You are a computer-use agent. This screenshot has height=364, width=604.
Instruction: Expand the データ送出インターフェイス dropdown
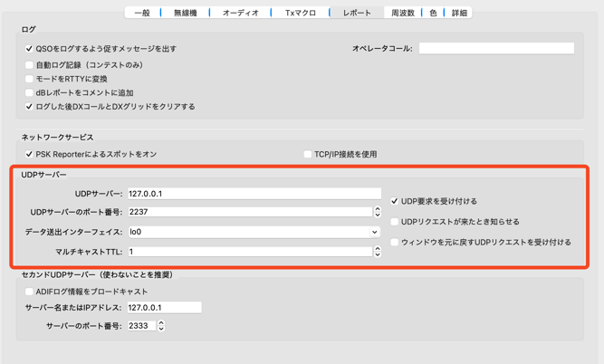click(254, 232)
